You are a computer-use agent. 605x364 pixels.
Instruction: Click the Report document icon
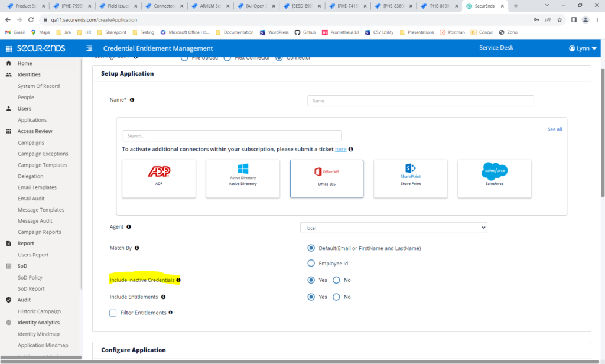click(8, 243)
